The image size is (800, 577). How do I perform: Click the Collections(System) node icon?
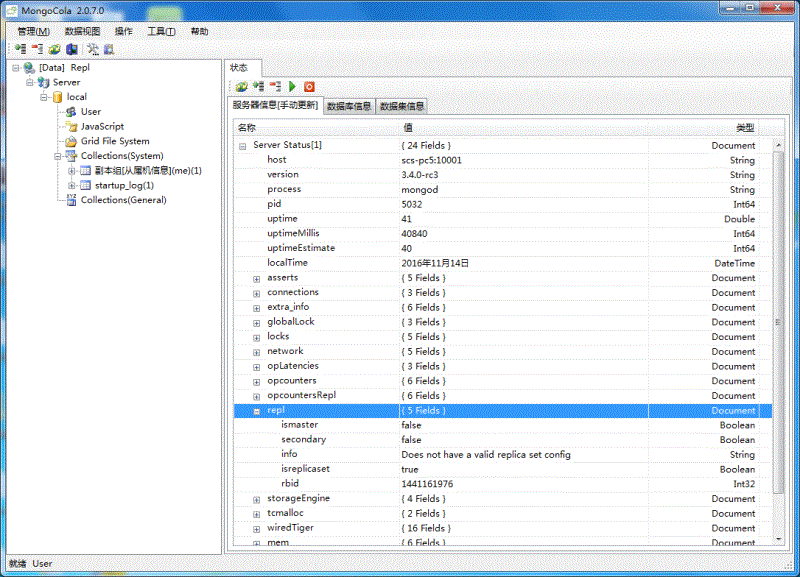(x=71, y=156)
